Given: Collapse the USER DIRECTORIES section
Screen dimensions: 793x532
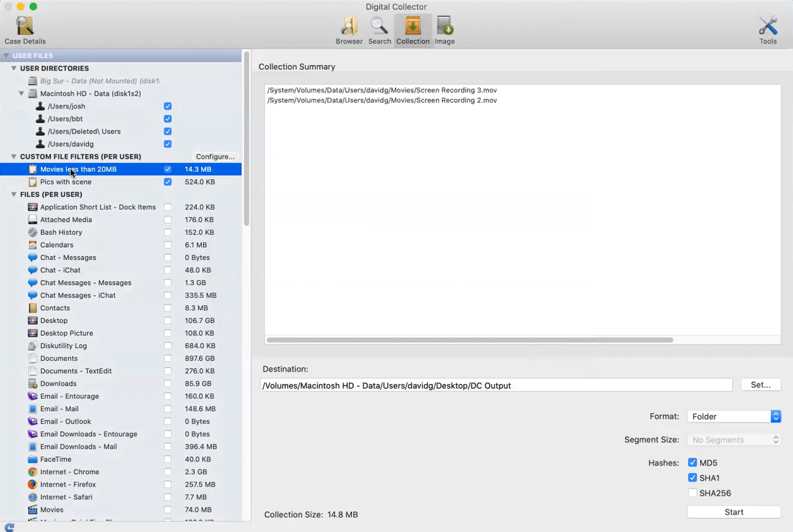Looking at the screenshot, I should (13, 68).
